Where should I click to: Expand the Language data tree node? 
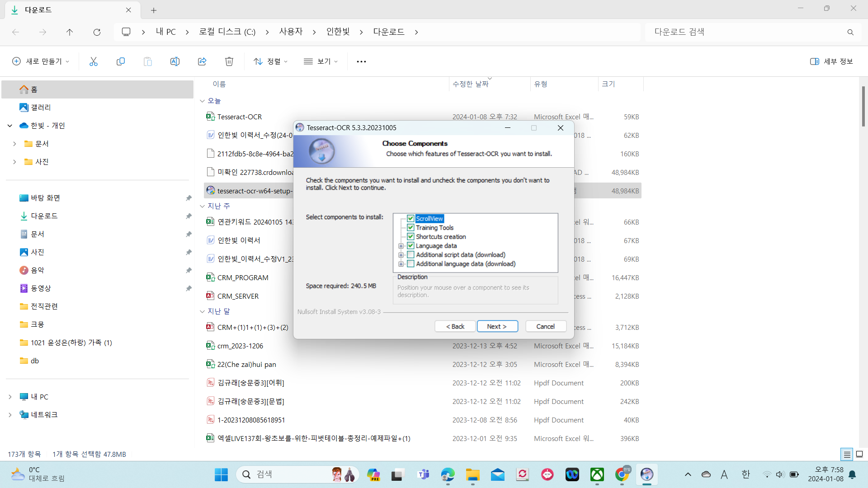point(401,246)
